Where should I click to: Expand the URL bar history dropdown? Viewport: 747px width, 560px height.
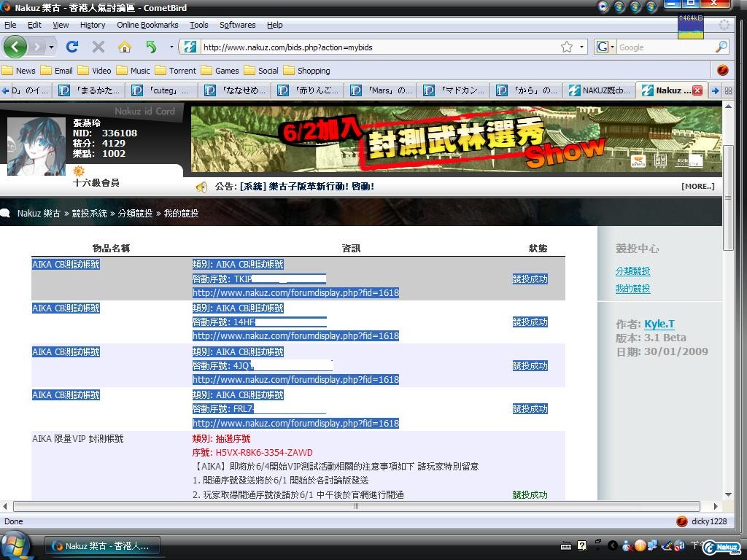pos(582,47)
